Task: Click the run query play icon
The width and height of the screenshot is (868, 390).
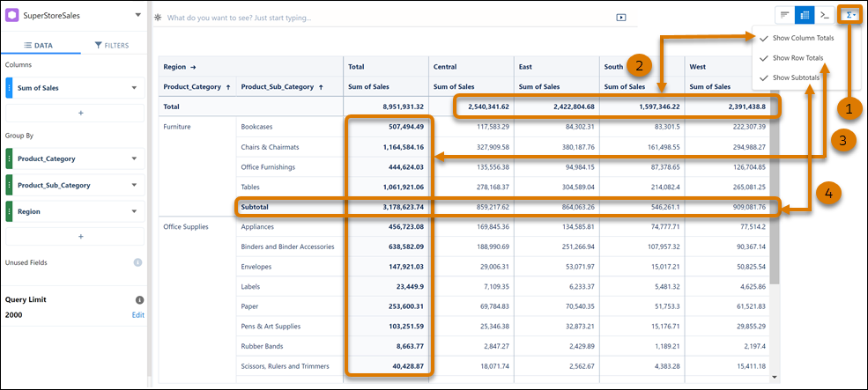Action: [x=621, y=17]
